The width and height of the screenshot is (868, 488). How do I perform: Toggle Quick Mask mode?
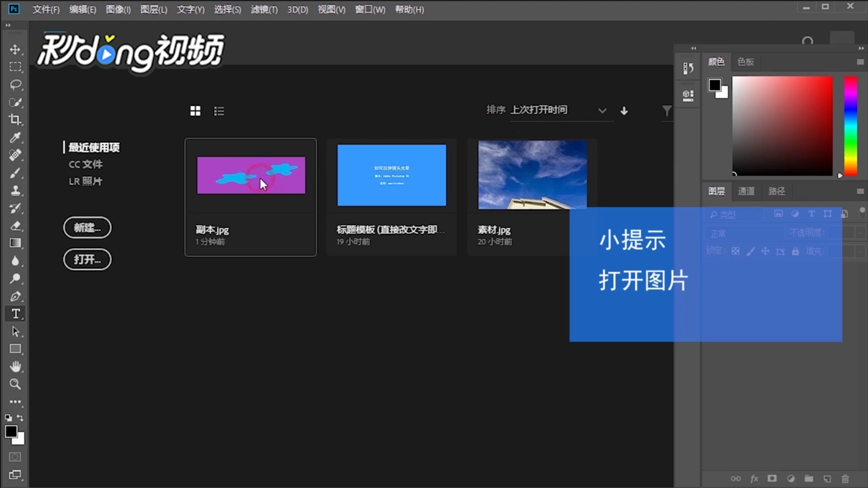pyautogui.click(x=15, y=457)
